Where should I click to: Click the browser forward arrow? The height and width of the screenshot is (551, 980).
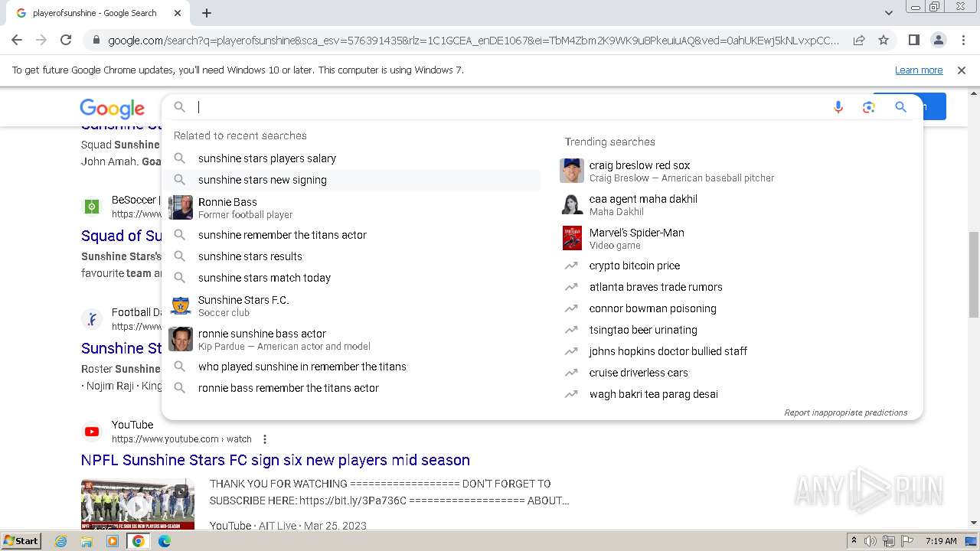tap(41, 40)
